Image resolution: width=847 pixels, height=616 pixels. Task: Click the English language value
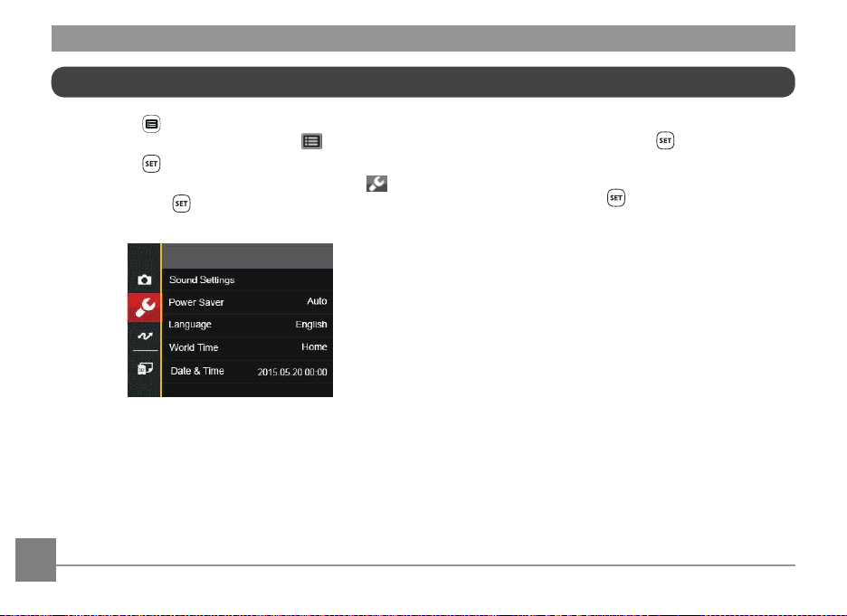(x=310, y=325)
